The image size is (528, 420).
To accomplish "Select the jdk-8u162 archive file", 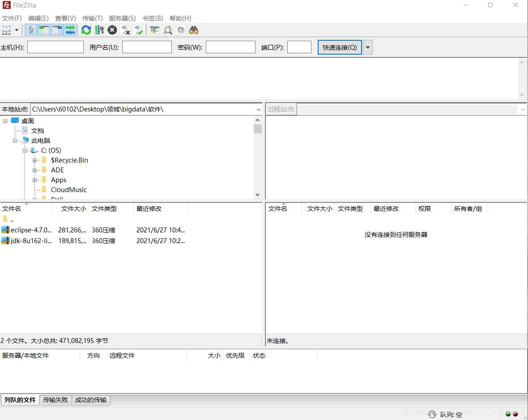I will click(93, 241).
